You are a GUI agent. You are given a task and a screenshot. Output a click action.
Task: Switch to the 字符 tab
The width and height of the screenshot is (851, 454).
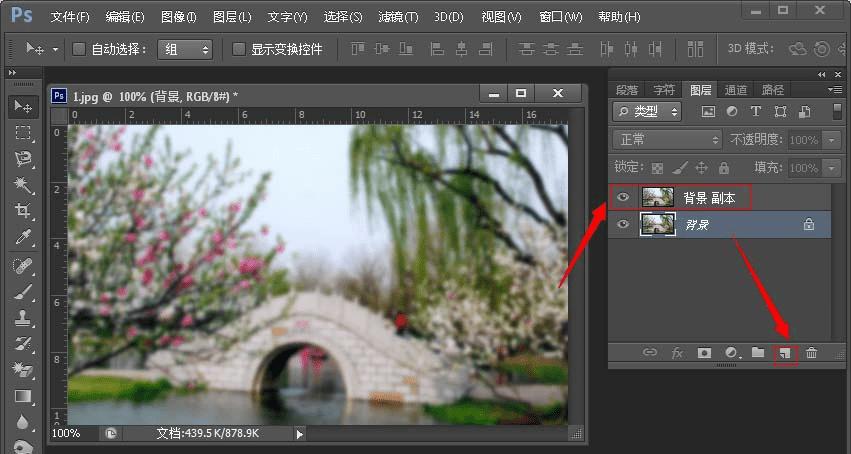(x=664, y=89)
